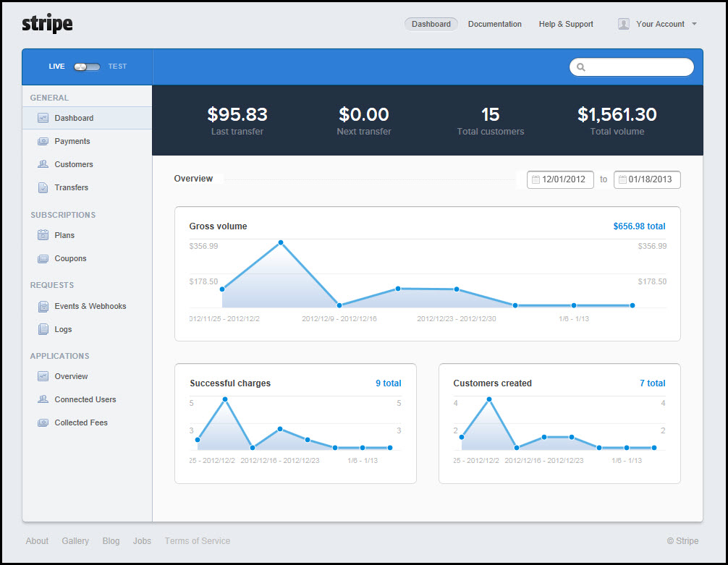The image size is (728, 565).
Task: Click the Events & Webhooks icon
Action: coord(43,307)
